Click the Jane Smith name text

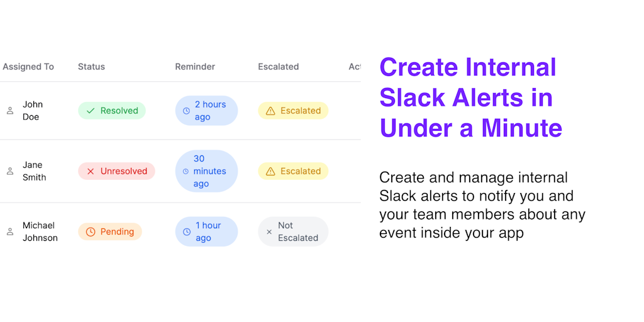34,171
